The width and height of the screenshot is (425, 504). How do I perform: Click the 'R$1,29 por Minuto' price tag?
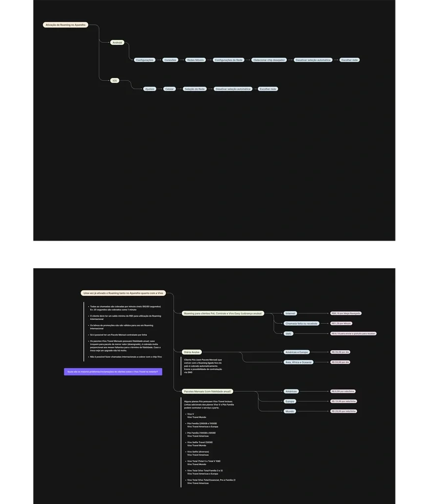341,323
